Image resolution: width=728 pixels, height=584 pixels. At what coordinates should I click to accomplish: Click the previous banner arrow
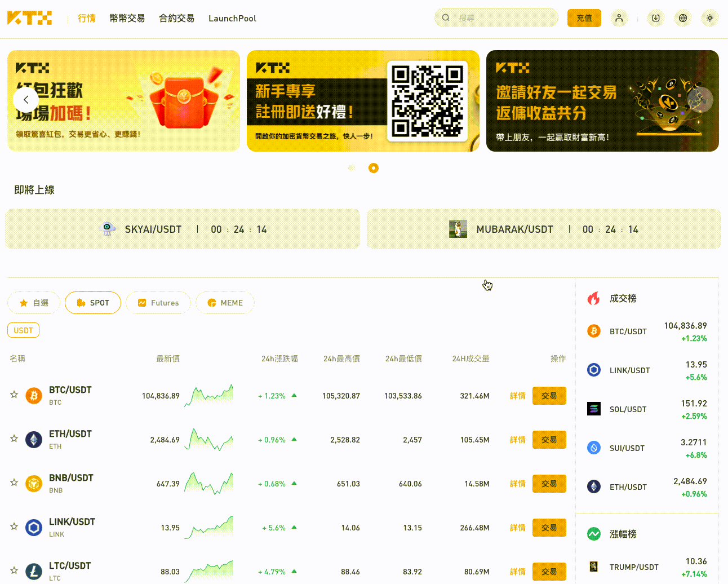(x=26, y=100)
